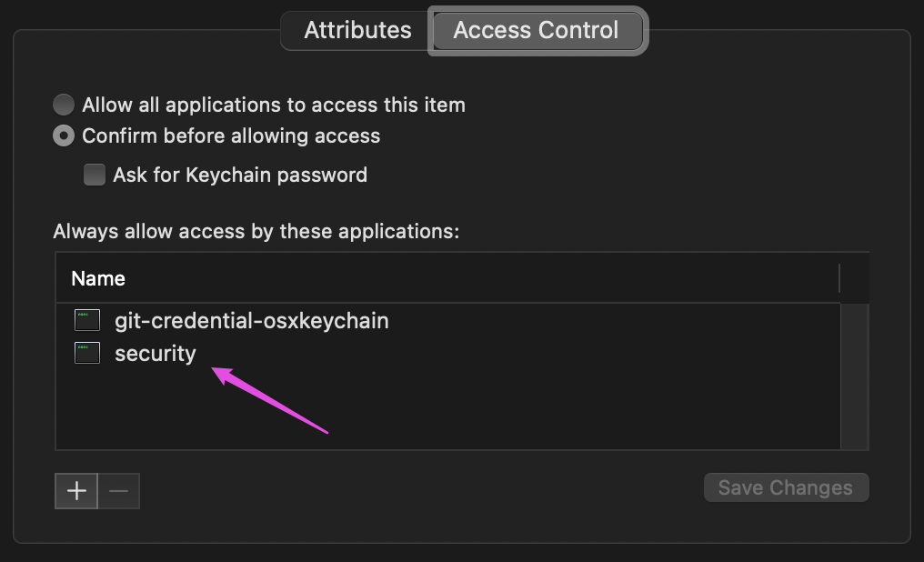Select the 'Allow all applications' radio button
This screenshot has height=562, width=924.
[64, 105]
